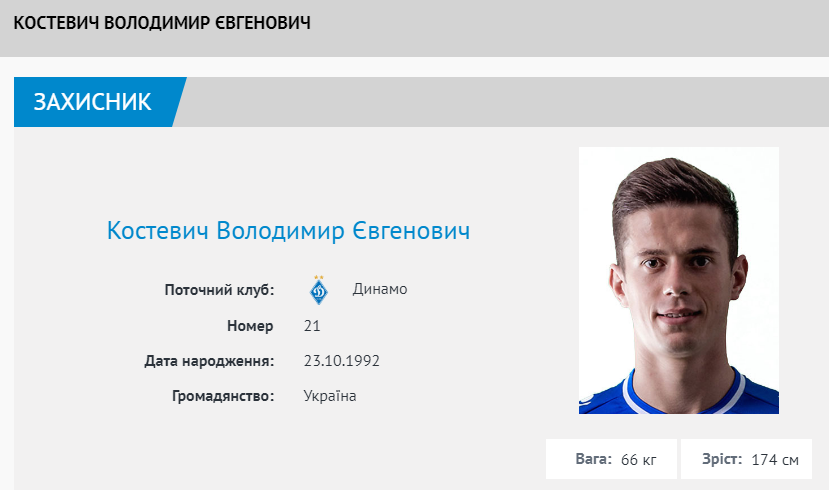This screenshot has height=490, width=829.
Task: Select the Поточний клуб label
Action: (x=219, y=290)
